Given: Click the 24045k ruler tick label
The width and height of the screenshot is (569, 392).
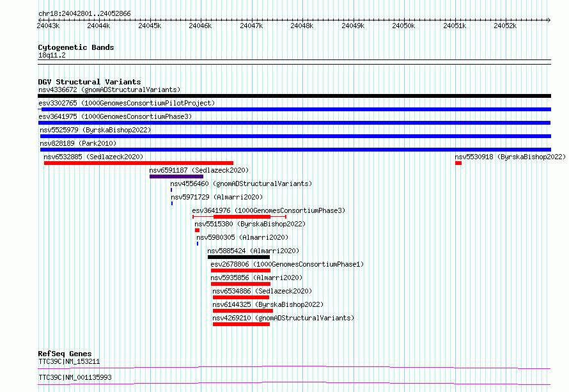Looking at the screenshot, I should pos(150,26).
